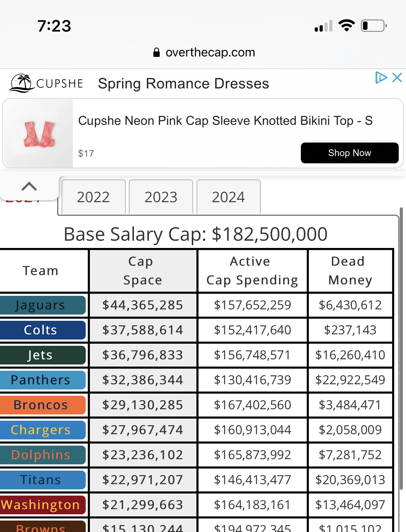The image size is (406, 532).
Task: Switch to the 2022 tab
Action: [93, 197]
